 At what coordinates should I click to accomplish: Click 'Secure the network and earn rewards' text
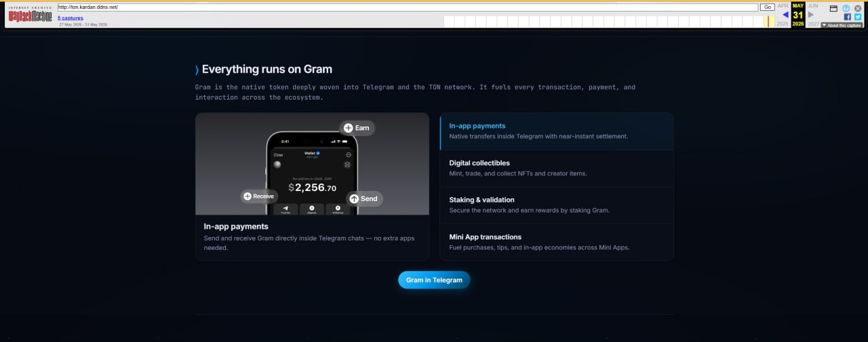(529, 210)
